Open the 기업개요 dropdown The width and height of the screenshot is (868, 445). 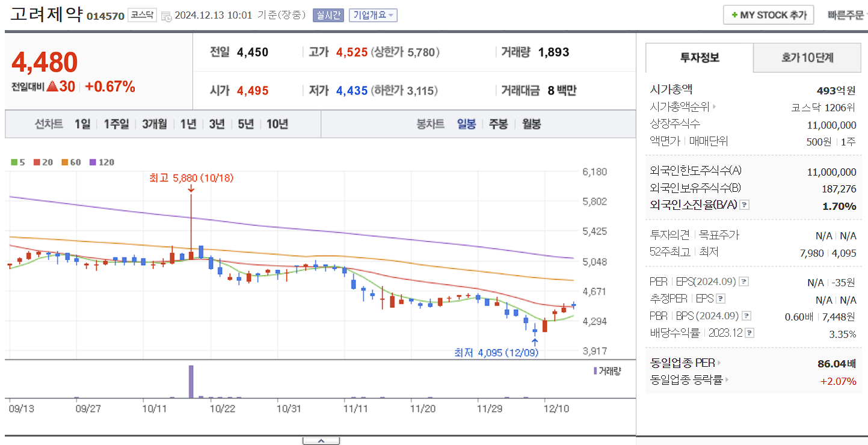[372, 15]
